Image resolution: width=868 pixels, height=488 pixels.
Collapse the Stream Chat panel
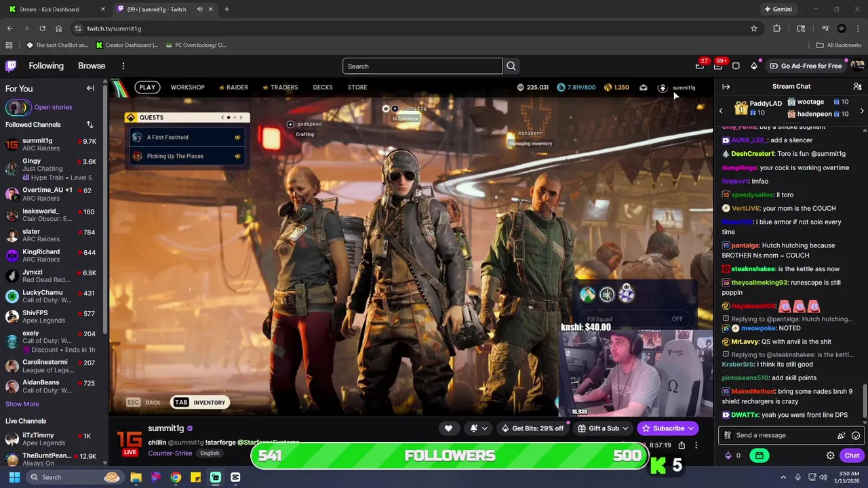tap(726, 87)
